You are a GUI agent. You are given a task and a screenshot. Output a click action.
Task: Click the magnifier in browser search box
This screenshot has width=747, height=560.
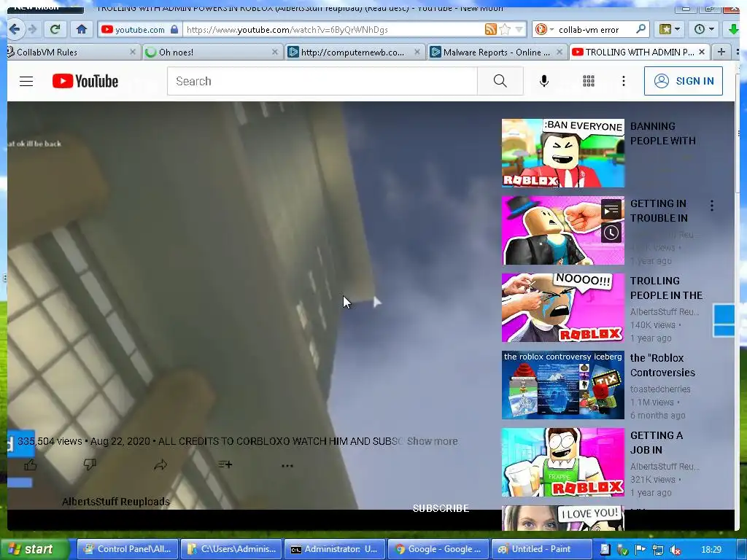(641, 29)
